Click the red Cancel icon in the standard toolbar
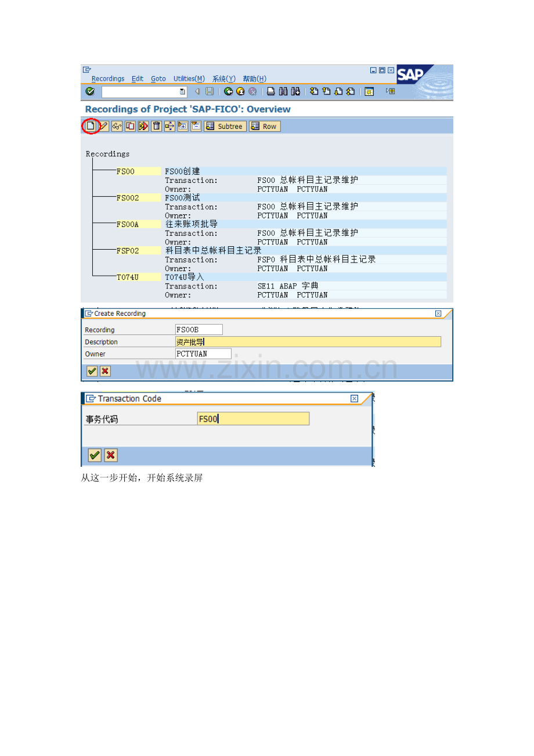The image size is (534, 756). point(252,92)
